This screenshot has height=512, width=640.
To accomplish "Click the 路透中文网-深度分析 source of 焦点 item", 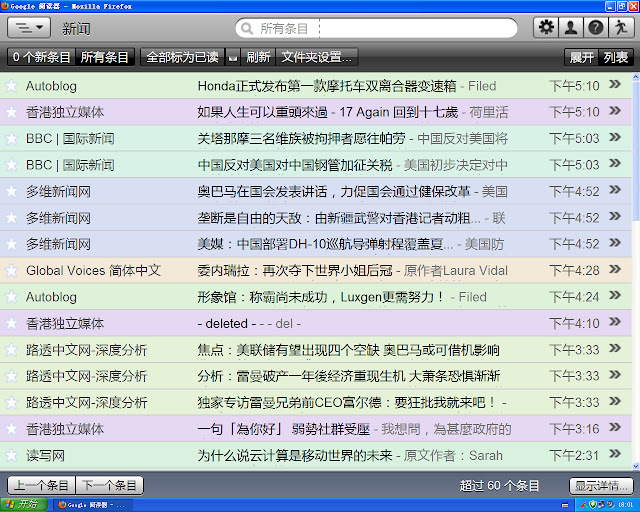I will 87,350.
